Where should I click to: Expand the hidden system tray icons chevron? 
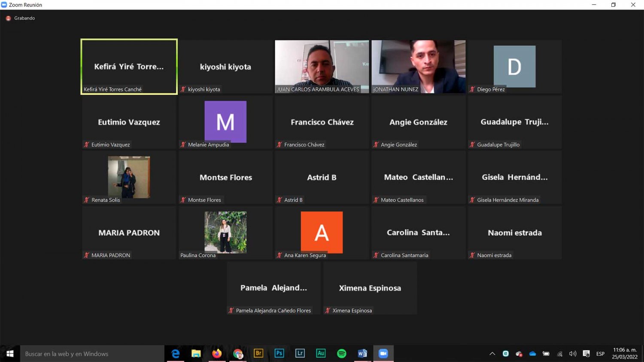(x=492, y=354)
